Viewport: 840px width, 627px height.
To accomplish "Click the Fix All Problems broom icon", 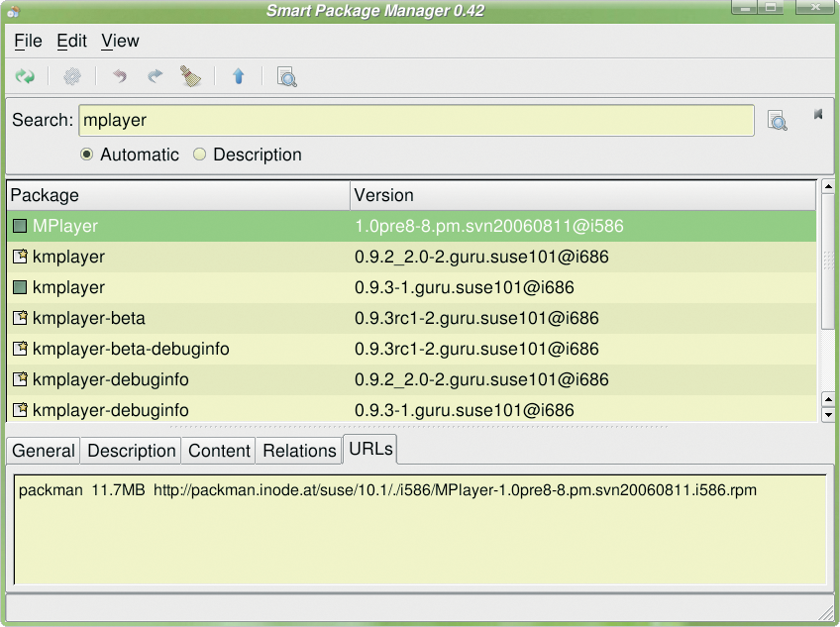I will tap(190, 76).
